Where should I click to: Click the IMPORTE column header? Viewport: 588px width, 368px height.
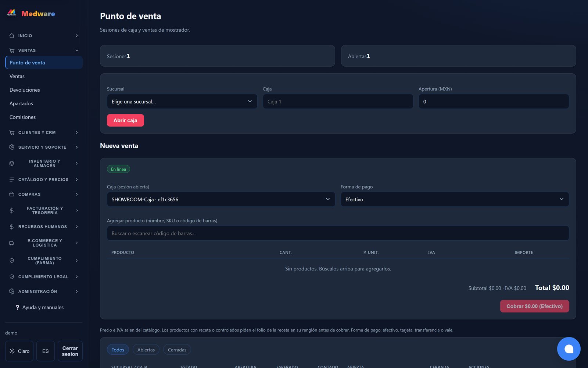(x=524, y=252)
